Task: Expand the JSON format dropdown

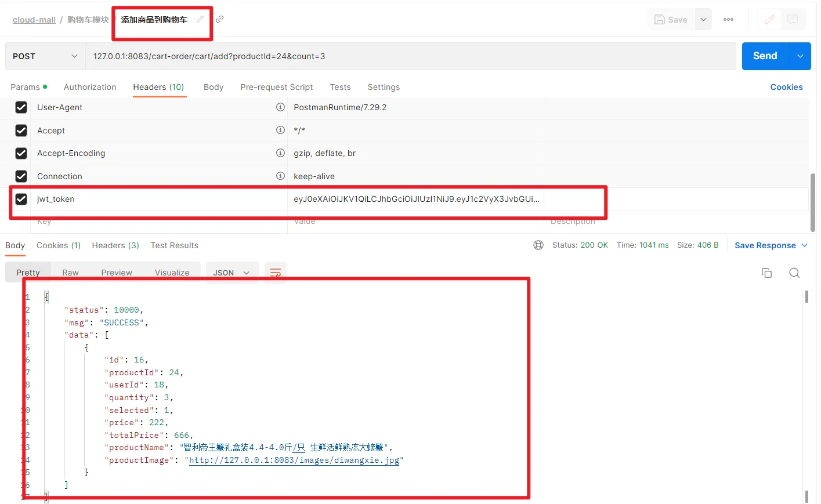Action: pos(231,273)
